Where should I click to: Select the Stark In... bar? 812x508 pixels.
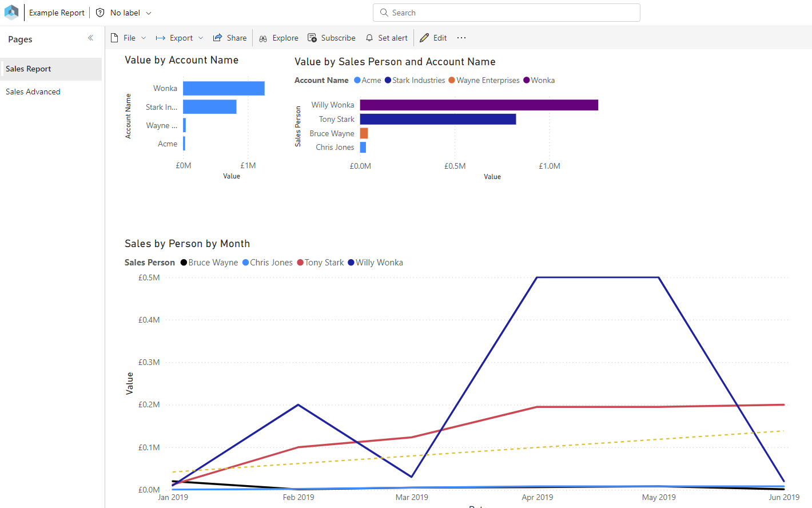click(210, 107)
